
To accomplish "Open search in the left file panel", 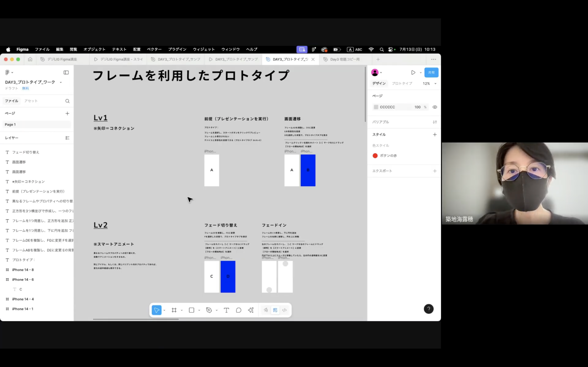I will click(67, 101).
